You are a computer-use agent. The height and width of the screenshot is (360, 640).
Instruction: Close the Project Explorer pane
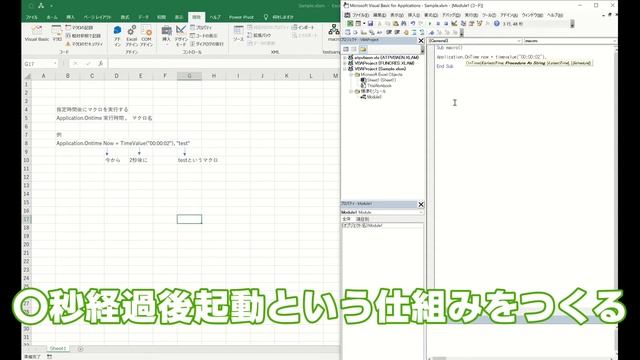point(421,41)
